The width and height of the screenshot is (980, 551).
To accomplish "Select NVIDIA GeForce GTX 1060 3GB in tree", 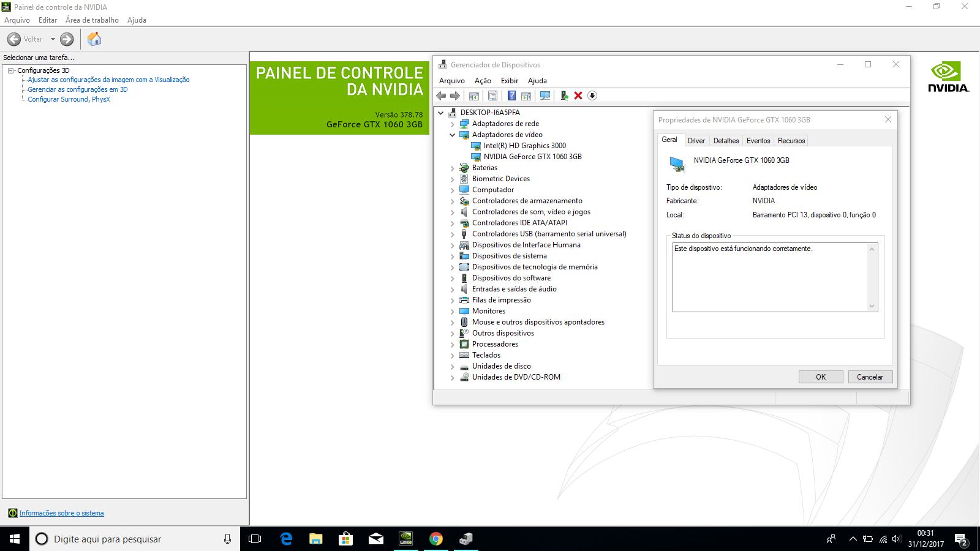I will 532,157.
